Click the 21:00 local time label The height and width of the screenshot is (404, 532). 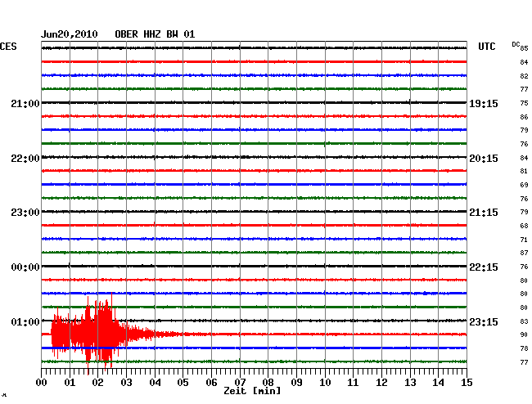tap(25, 103)
